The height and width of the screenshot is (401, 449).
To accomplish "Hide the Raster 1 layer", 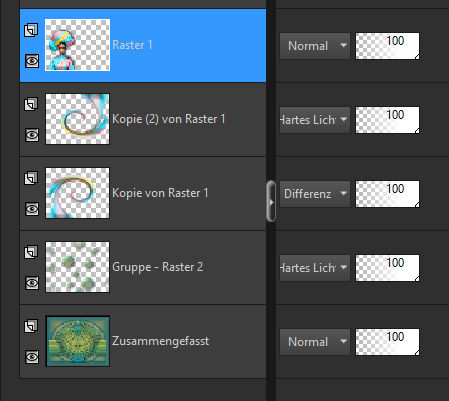I will (32, 61).
